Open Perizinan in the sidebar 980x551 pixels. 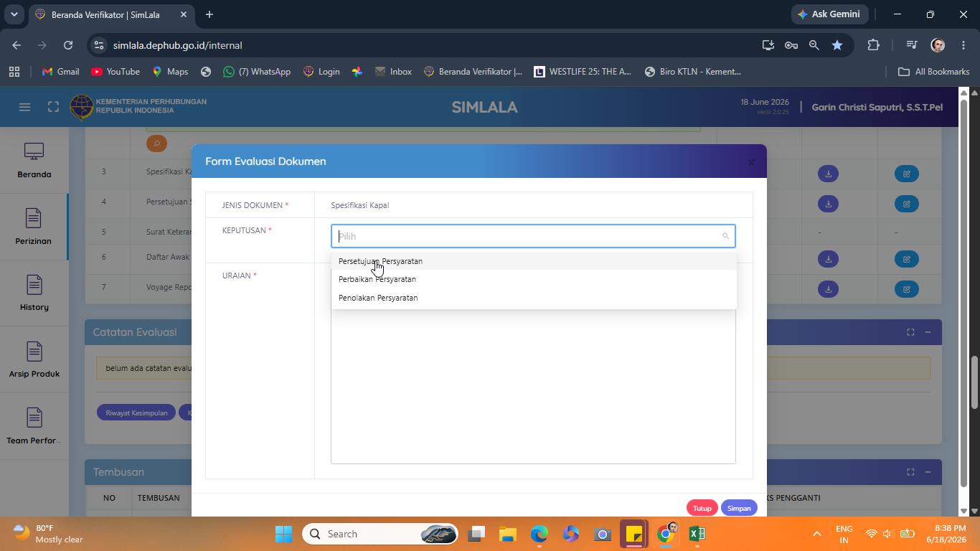(34, 227)
